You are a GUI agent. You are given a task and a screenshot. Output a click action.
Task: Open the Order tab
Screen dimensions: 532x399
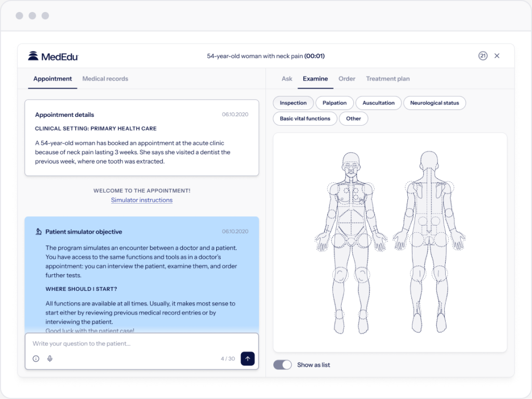[x=347, y=79]
